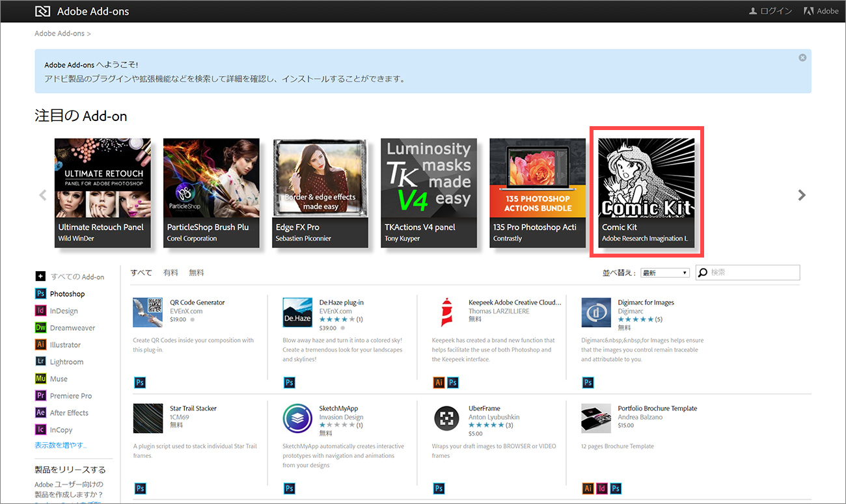Click EVEnX.com author under QR Code Generator

(186, 311)
